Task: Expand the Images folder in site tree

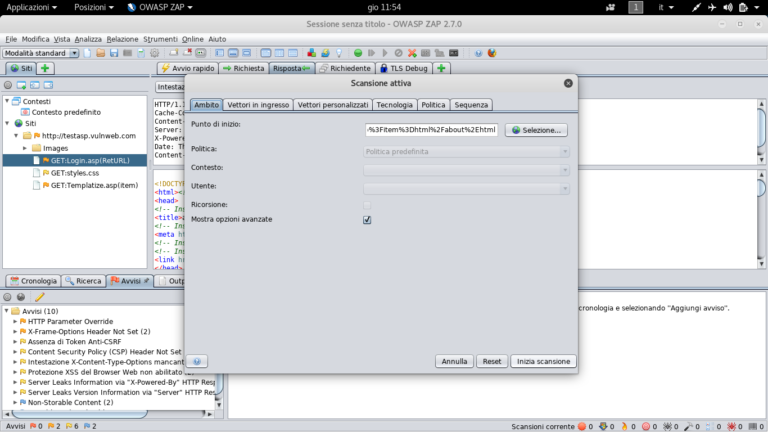Action: [x=24, y=147]
